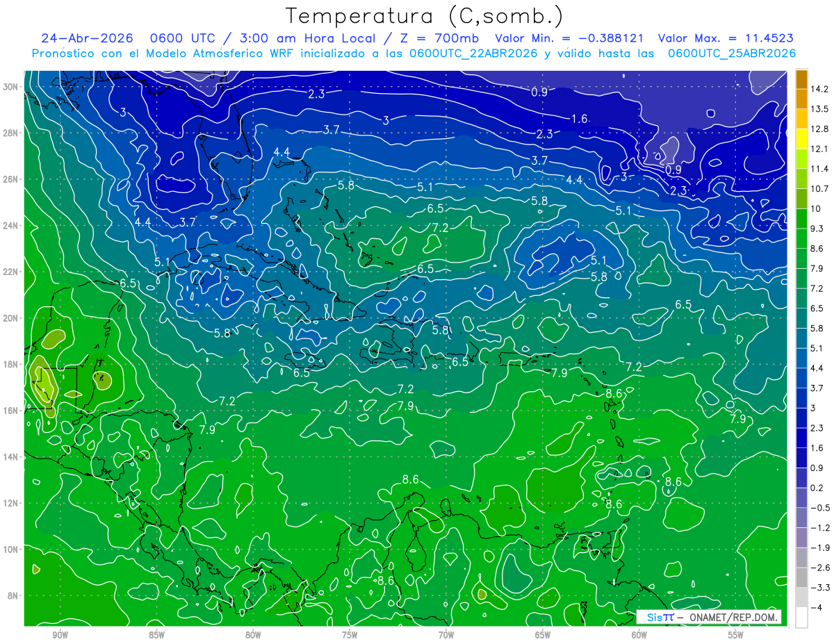834x644 pixels.
Task: Click the 7.2 contour label near 24N
Action: tap(440, 228)
